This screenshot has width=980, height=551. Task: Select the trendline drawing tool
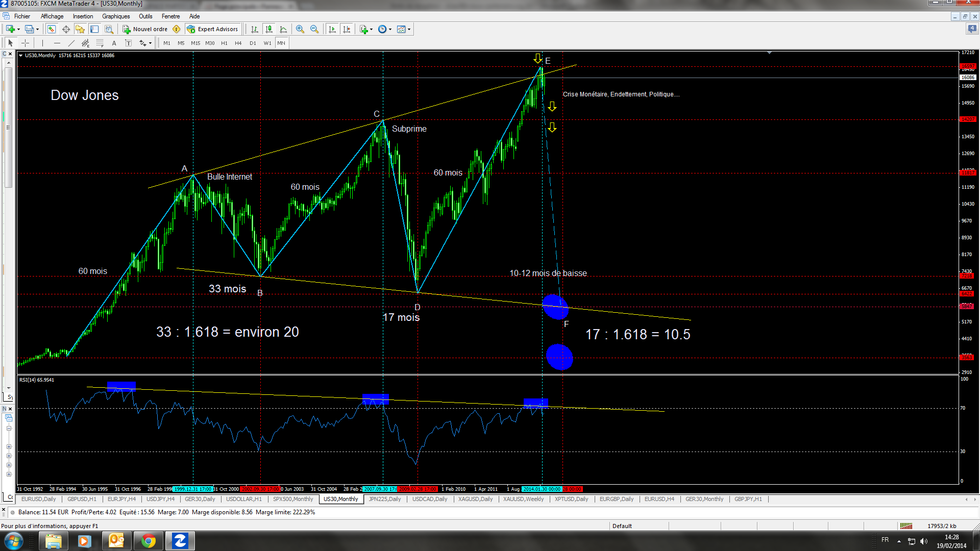71,43
